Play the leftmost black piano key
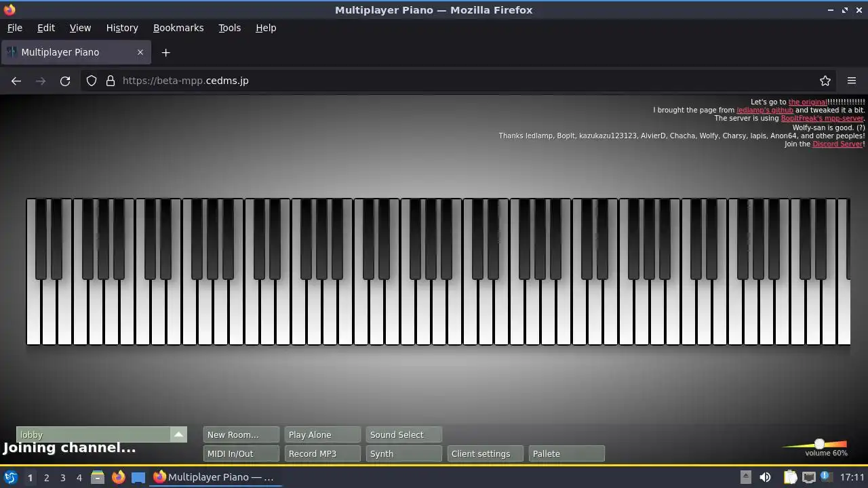 point(41,239)
